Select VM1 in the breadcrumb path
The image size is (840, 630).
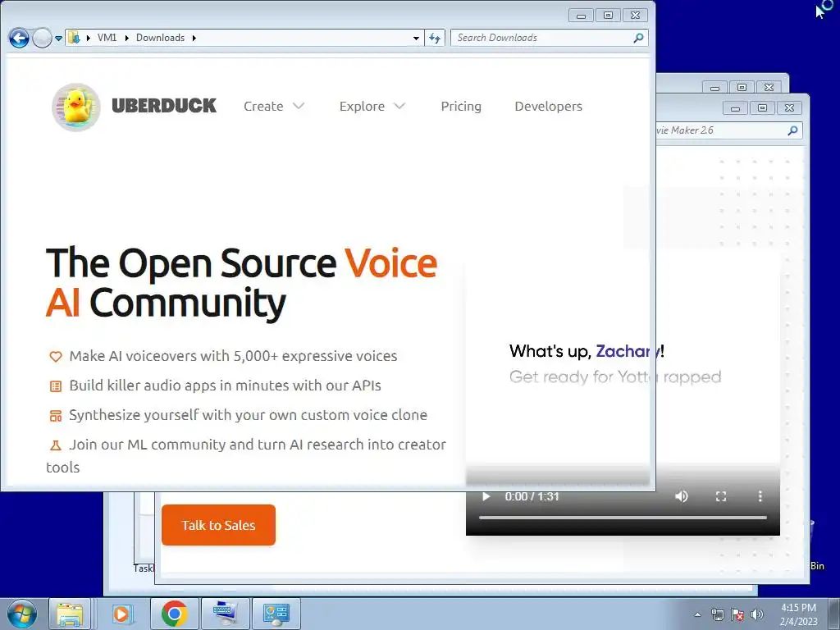point(107,38)
